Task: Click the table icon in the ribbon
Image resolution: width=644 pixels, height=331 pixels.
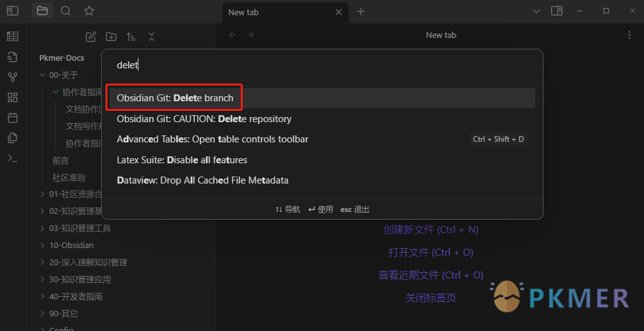Action: [13, 36]
